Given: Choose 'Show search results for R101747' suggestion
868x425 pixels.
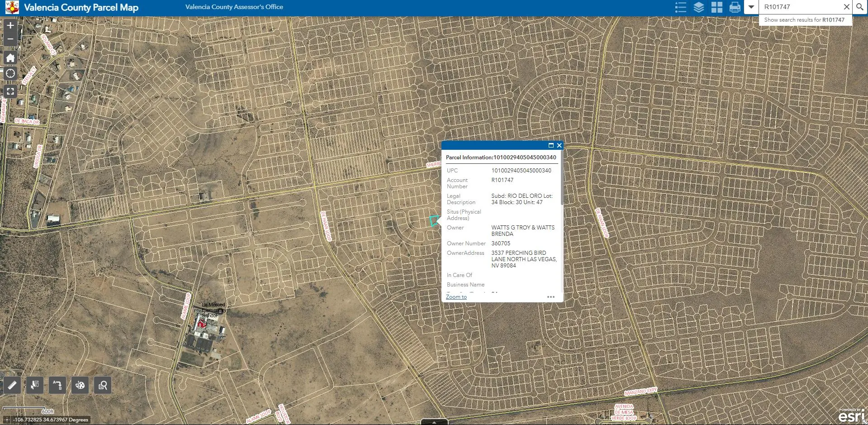Looking at the screenshot, I should coord(805,20).
